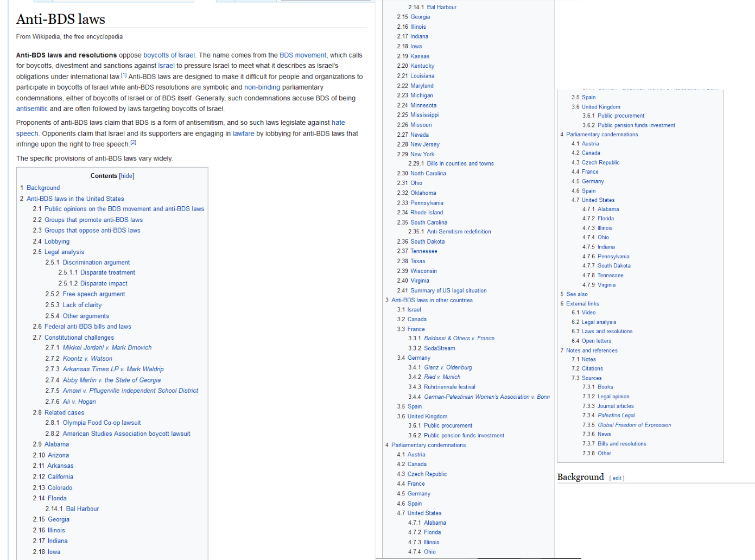The image size is (755, 560).
Task: Open footnote reference [2] after 'free speech'
Action: click(x=134, y=142)
